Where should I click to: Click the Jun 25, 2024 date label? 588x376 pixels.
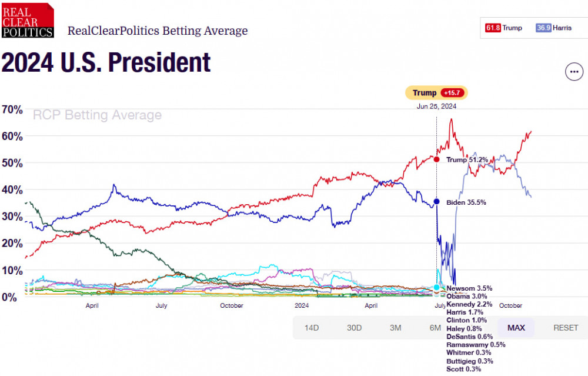coord(436,107)
